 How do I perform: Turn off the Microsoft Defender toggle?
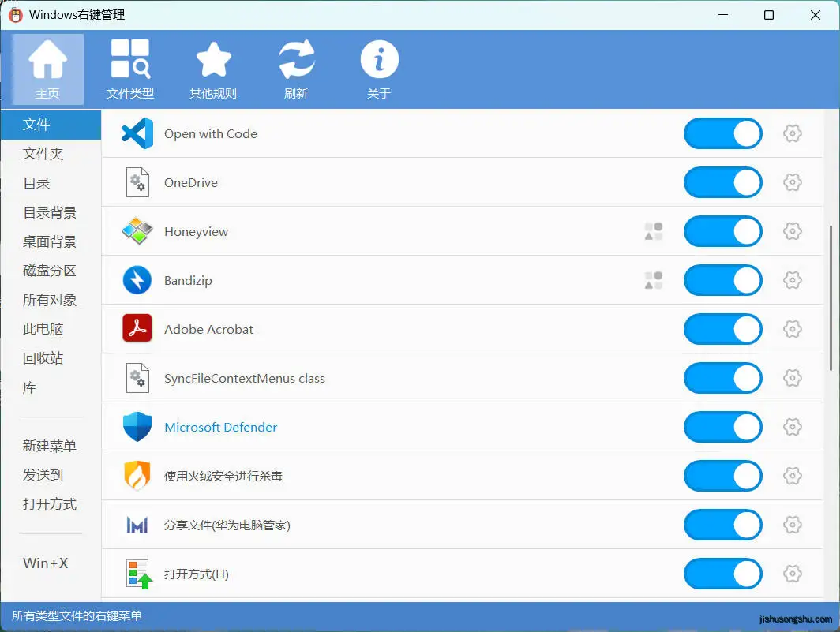click(x=723, y=427)
